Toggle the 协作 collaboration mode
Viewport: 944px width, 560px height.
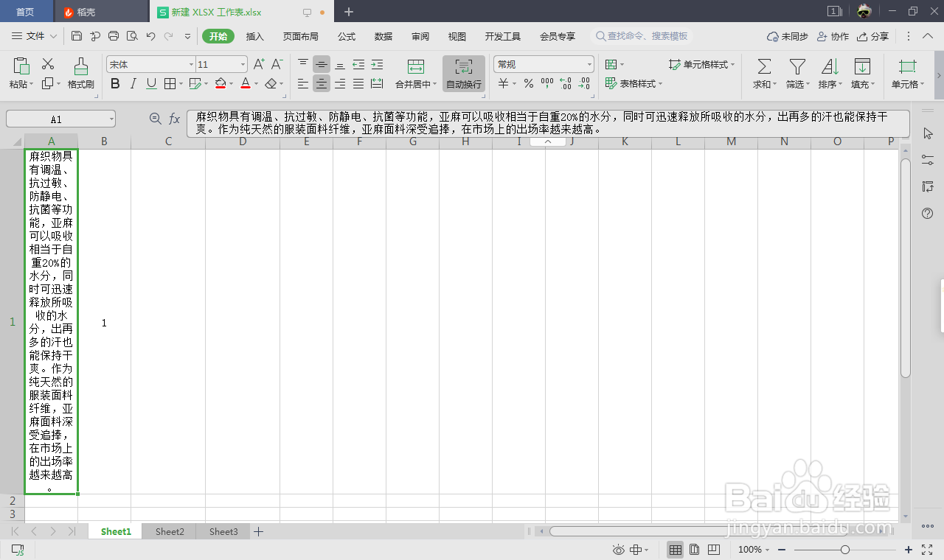[x=833, y=35]
